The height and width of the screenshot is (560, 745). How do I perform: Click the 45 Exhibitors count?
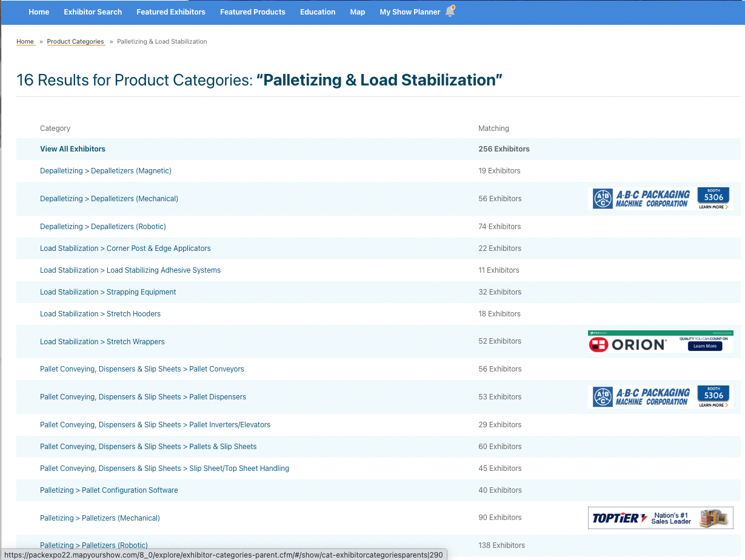point(499,468)
